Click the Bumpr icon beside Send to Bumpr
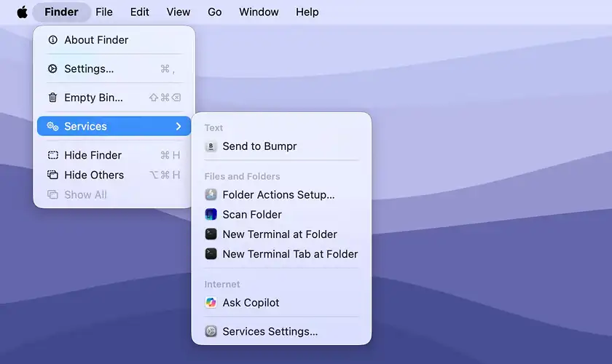This screenshot has height=364, width=612. [211, 146]
